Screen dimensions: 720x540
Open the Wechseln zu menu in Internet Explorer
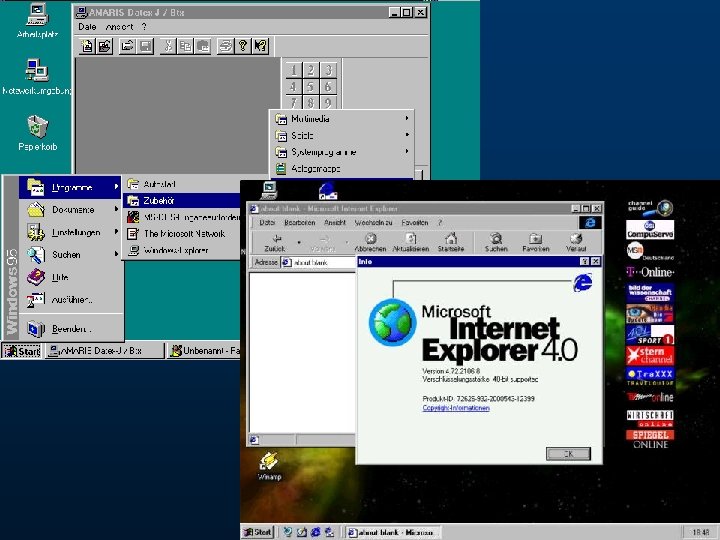pyautogui.click(x=373, y=223)
